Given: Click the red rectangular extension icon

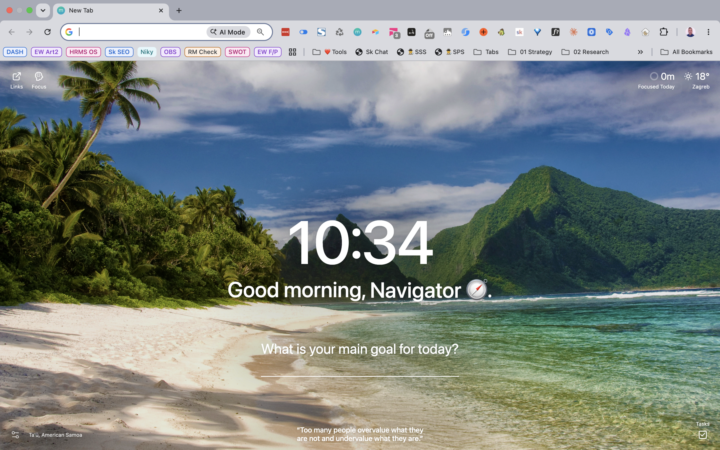Looking at the screenshot, I should (x=286, y=32).
